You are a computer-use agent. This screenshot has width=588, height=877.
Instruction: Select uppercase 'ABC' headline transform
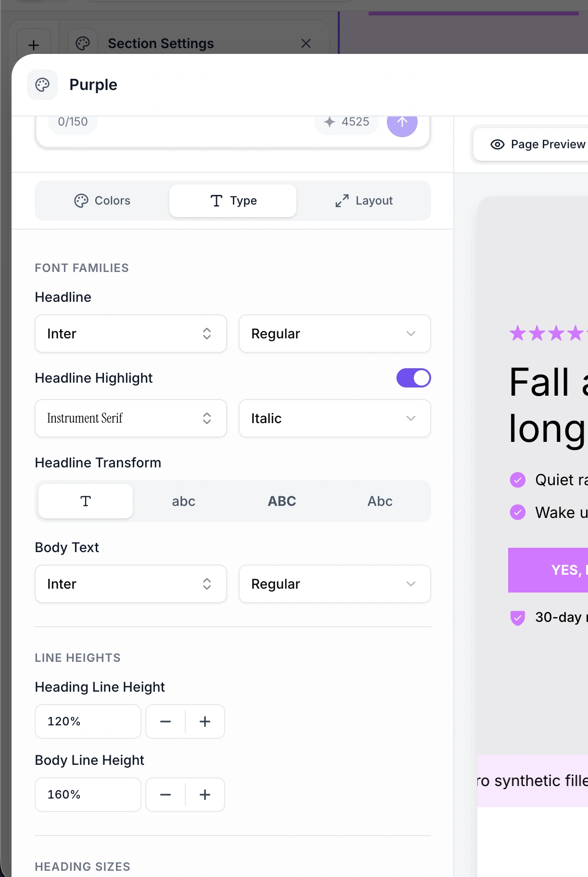[281, 501]
